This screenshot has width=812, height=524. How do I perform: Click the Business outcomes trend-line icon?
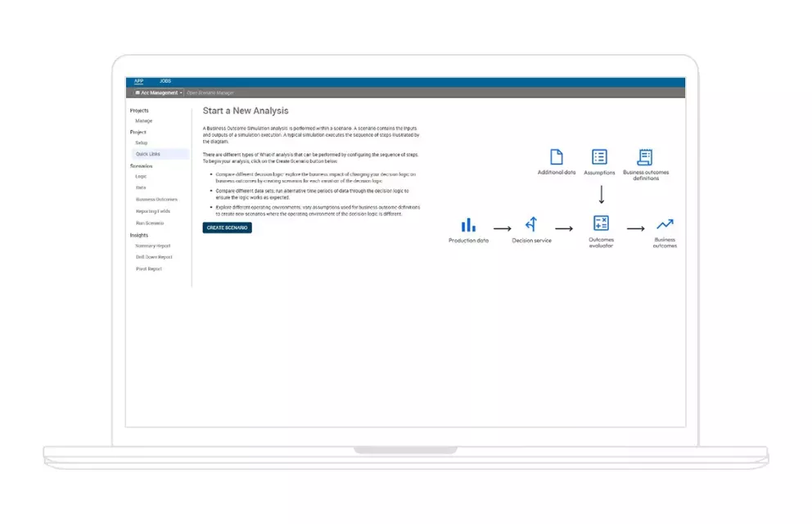665,223
